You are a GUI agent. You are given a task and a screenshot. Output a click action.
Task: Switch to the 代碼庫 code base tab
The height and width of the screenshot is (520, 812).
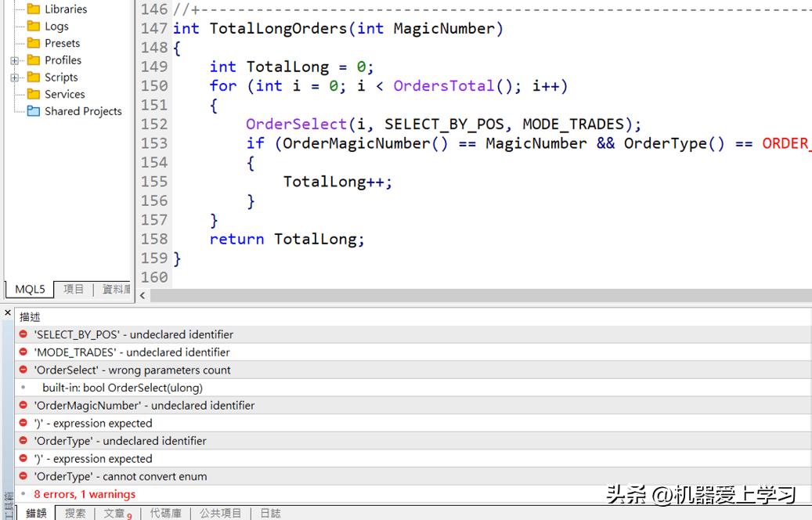(x=166, y=513)
